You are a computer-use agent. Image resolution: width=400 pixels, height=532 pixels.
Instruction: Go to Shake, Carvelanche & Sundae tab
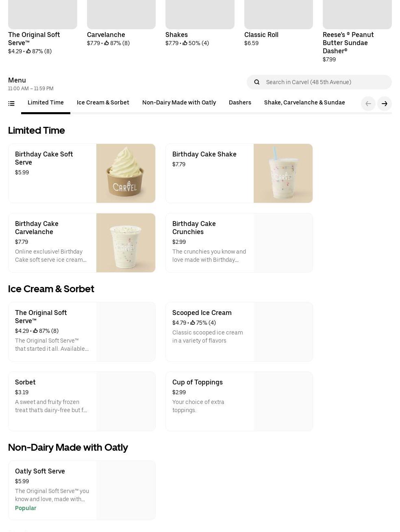(x=304, y=103)
